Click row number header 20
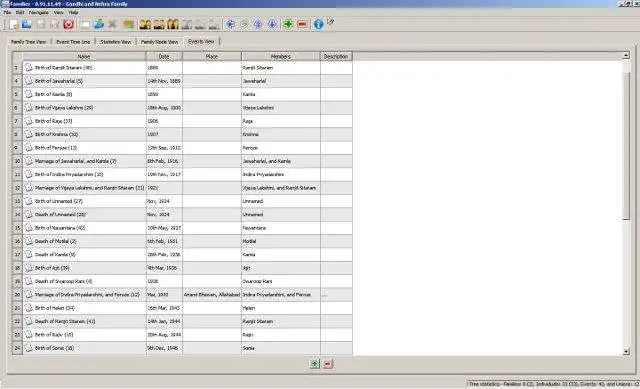This screenshot has width=640, height=389. click(x=17, y=295)
